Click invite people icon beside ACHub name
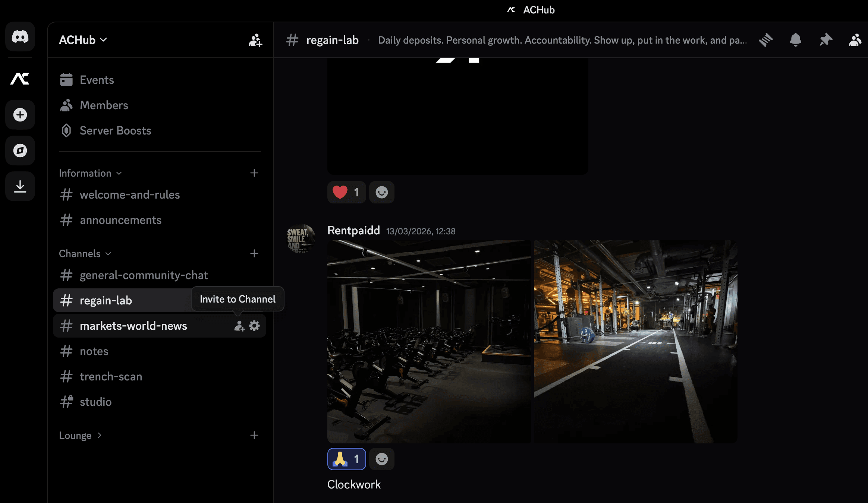Viewport: 868px width, 503px height. (x=255, y=40)
